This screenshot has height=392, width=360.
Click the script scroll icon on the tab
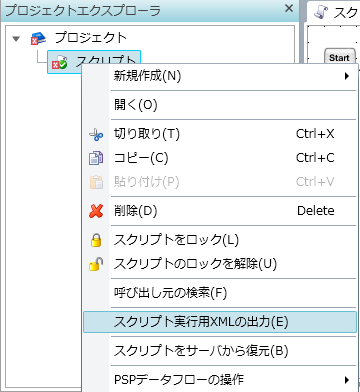pos(321,12)
